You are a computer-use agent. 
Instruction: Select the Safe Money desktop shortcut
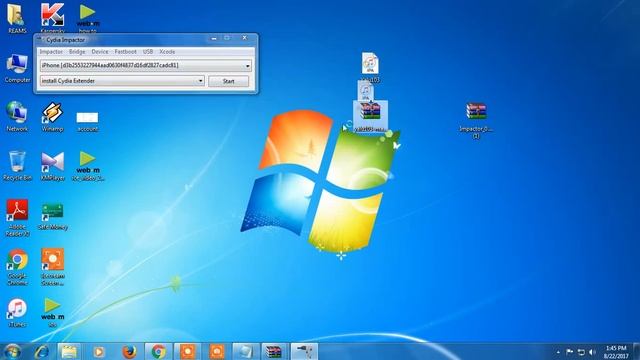pos(52,216)
